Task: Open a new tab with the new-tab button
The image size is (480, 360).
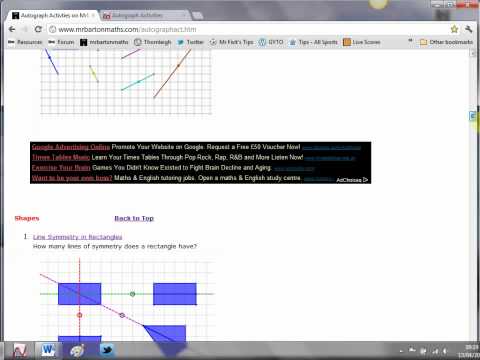Action: [x=198, y=16]
